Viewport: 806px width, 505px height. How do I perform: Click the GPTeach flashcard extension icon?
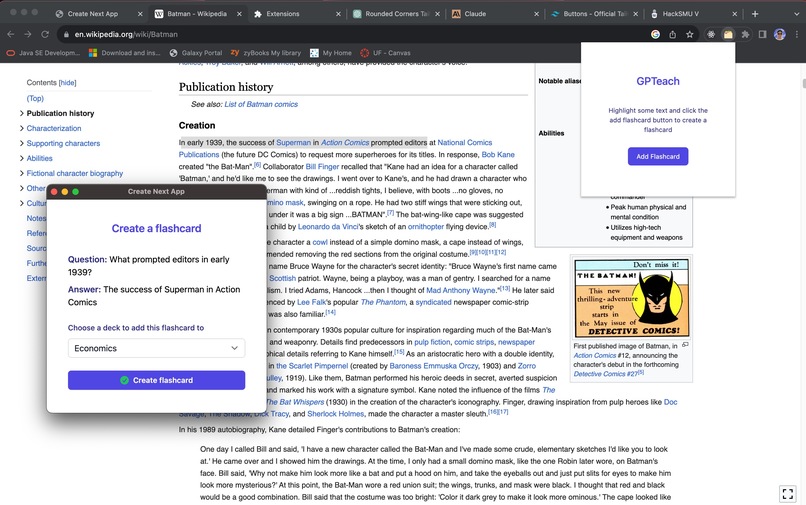tap(728, 34)
